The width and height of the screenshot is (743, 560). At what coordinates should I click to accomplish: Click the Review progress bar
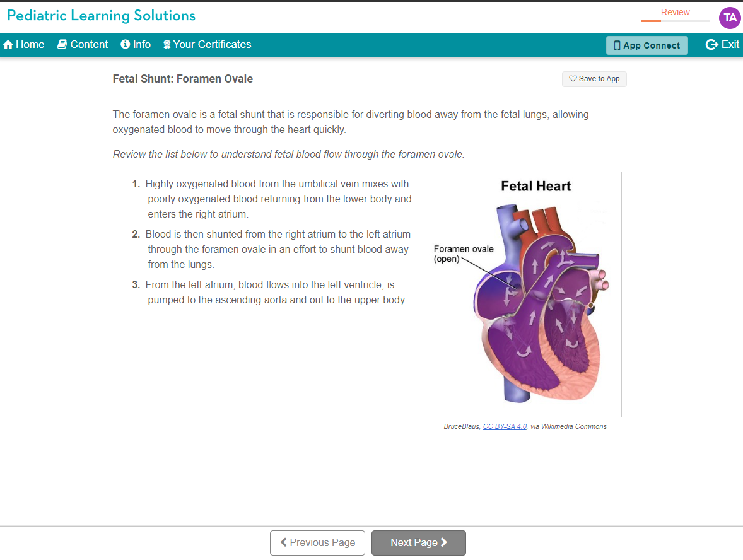(x=675, y=21)
